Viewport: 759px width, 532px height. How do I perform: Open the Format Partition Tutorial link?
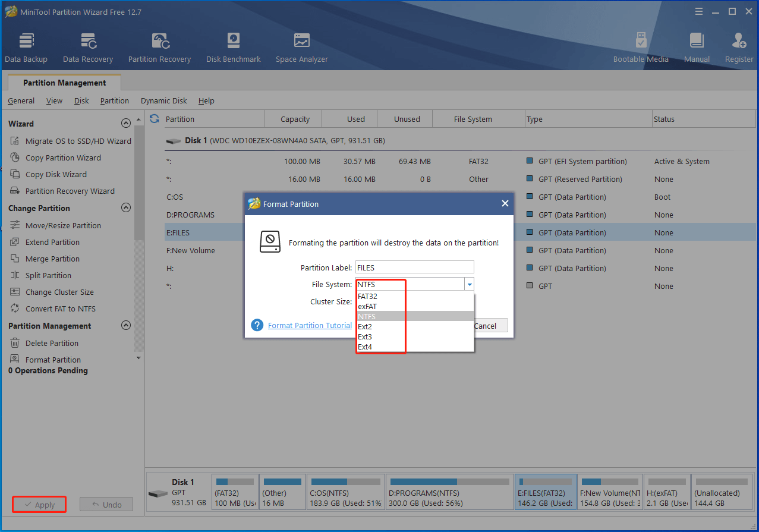(x=310, y=325)
